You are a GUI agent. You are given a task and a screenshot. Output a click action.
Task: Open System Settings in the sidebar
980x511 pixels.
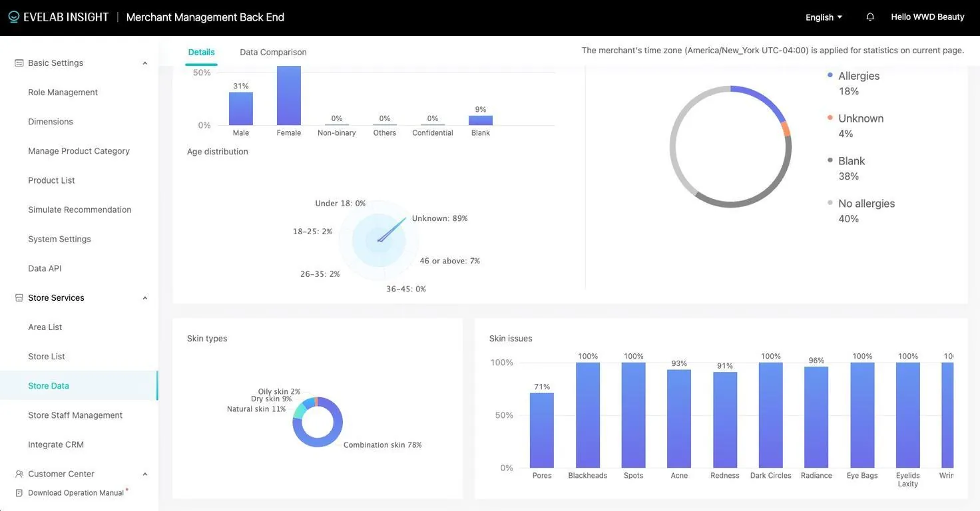pyautogui.click(x=59, y=239)
